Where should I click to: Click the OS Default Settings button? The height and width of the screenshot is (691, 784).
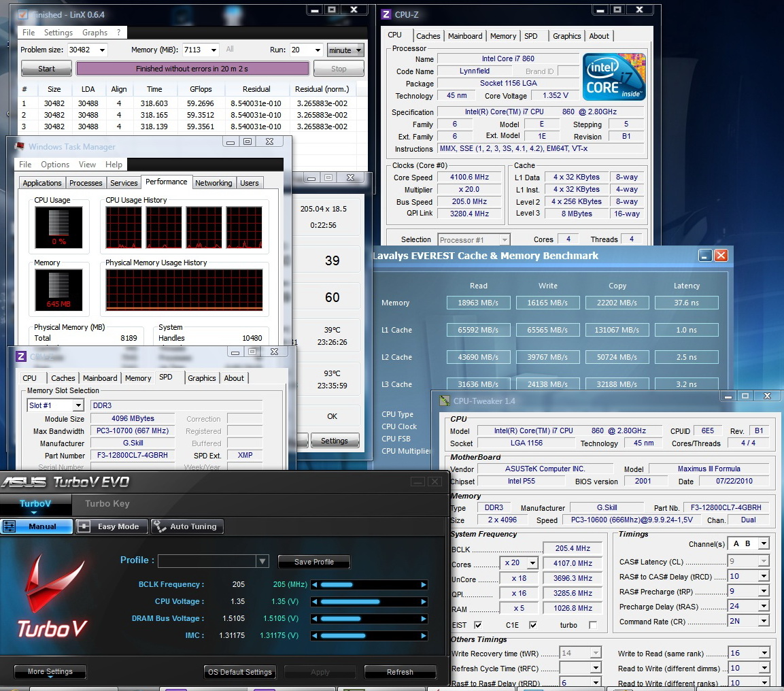click(240, 672)
